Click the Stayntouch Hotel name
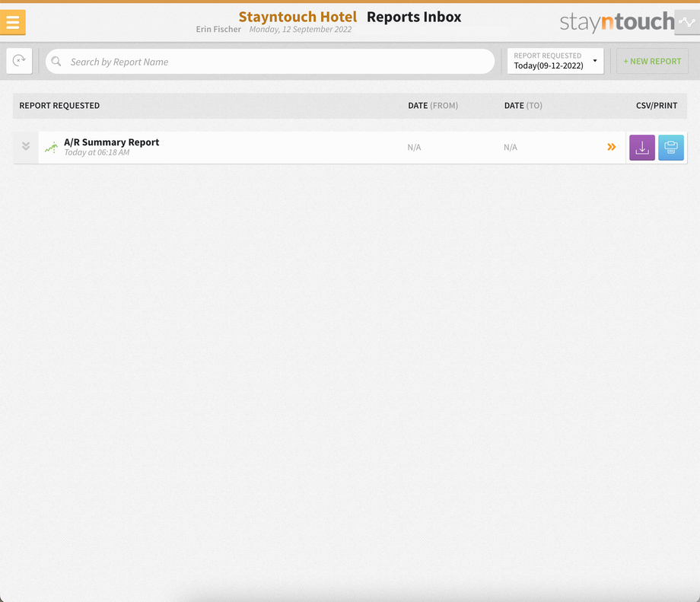 tap(297, 17)
